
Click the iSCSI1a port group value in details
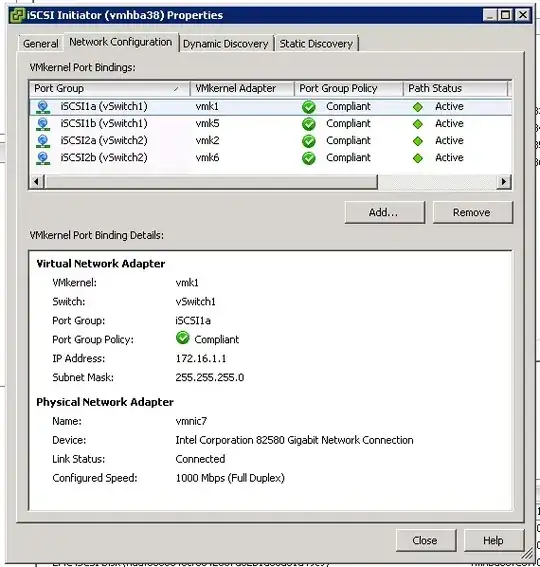193,321
